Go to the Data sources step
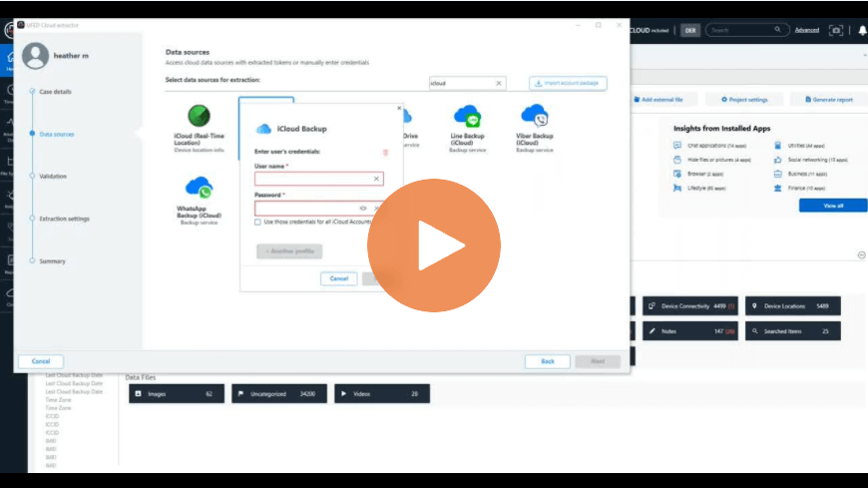868x488 pixels. (x=57, y=134)
